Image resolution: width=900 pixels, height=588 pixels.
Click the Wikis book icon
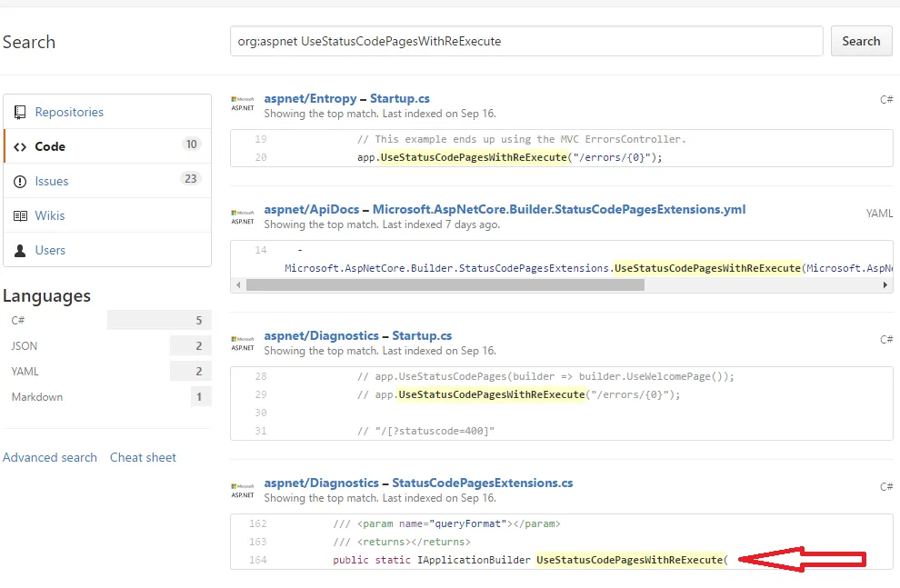tap(20, 216)
